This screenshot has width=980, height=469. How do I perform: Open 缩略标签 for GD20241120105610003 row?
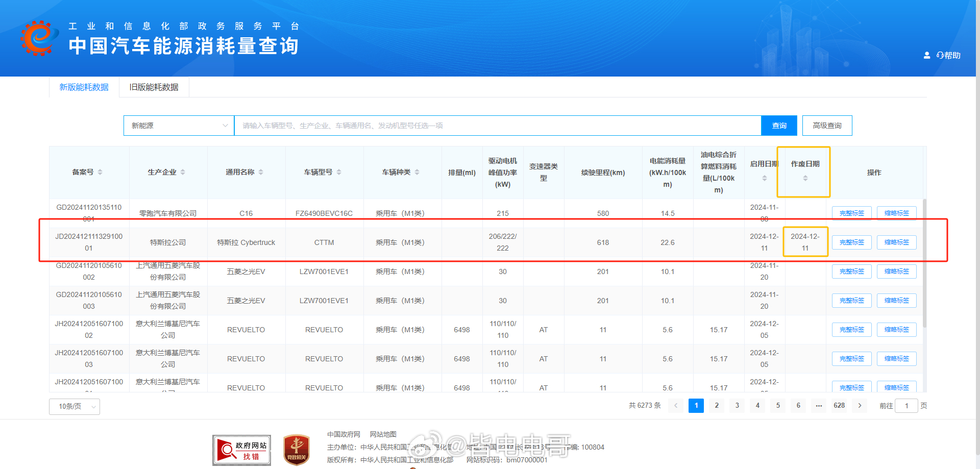(x=897, y=301)
